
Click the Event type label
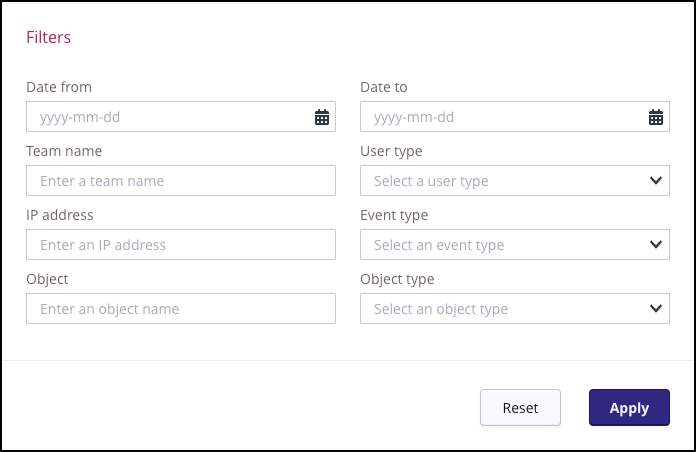click(394, 215)
